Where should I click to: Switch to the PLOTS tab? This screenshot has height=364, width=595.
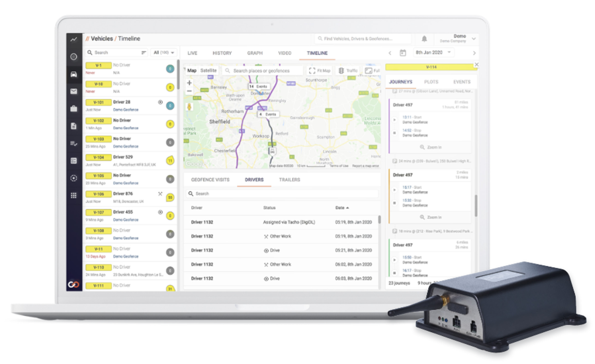click(x=431, y=82)
